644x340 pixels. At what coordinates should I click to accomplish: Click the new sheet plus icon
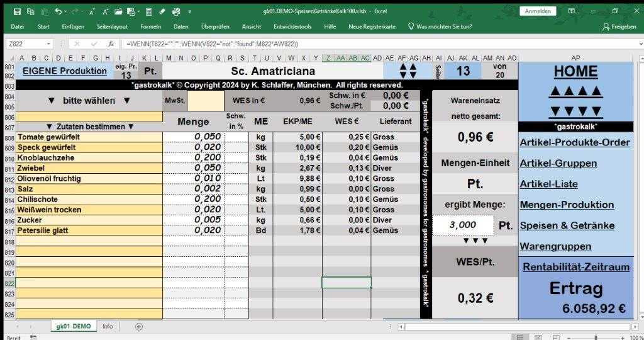point(139,326)
